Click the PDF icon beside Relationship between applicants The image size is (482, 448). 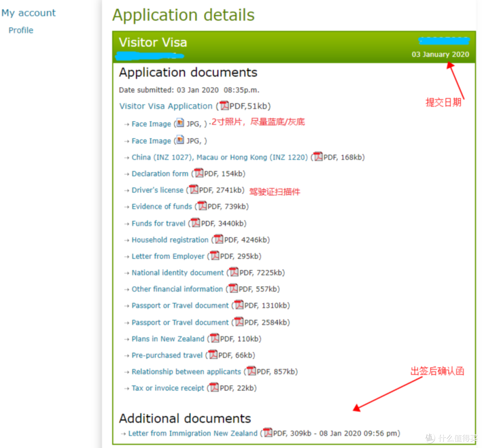click(x=251, y=371)
